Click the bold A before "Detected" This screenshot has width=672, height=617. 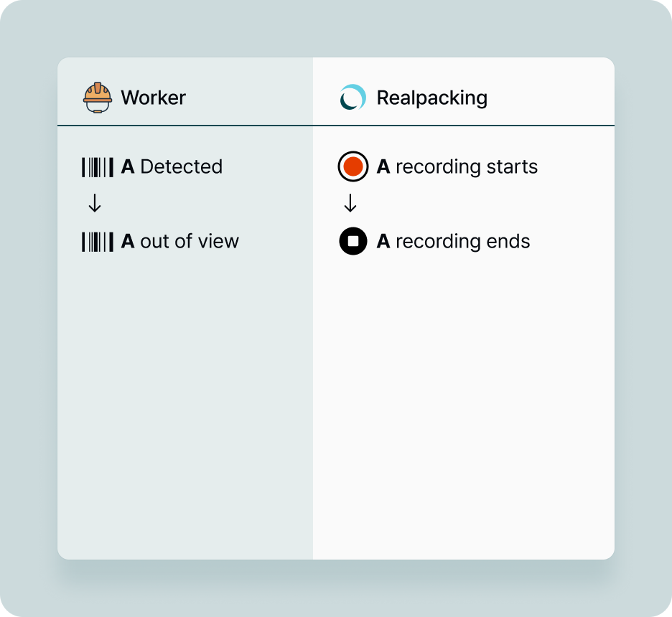[128, 167]
